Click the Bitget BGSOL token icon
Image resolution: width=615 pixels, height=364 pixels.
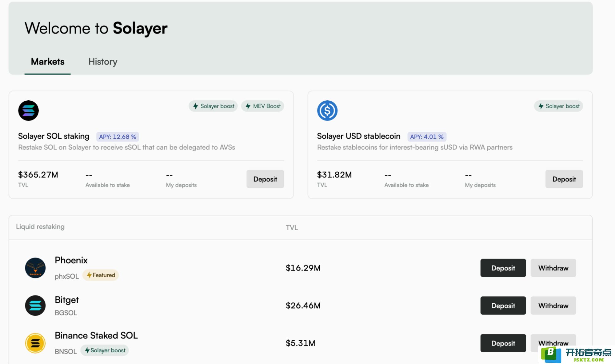[35, 306]
